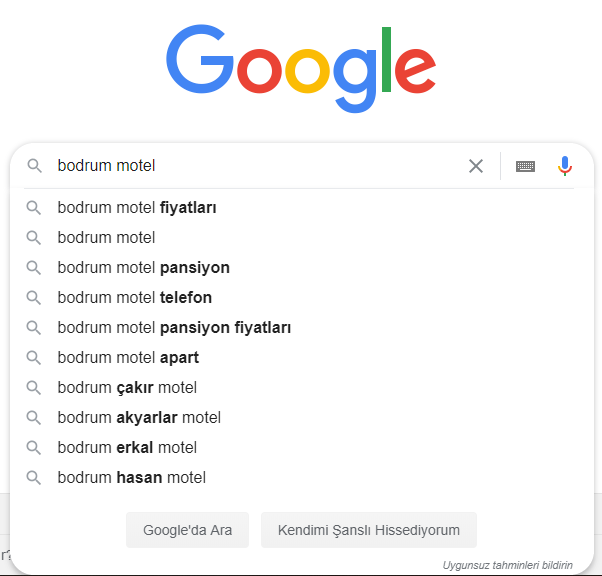602x576 pixels.
Task: Pick the suggestion 'bodrum çakır motel'
Action: click(301, 387)
